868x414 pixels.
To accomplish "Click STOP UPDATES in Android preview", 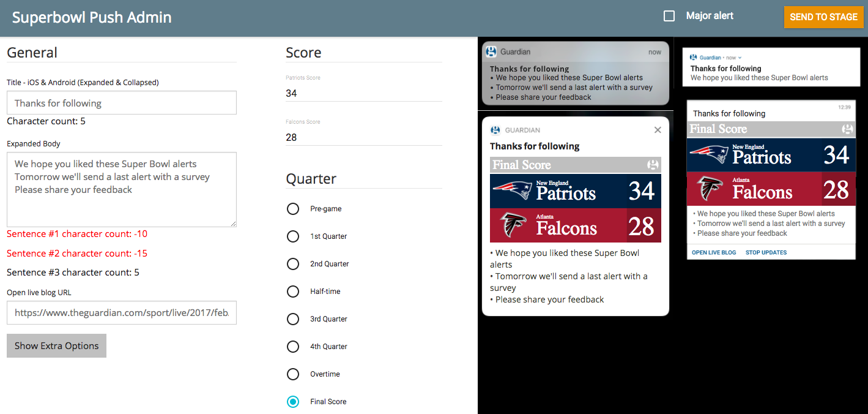I will [x=766, y=252].
